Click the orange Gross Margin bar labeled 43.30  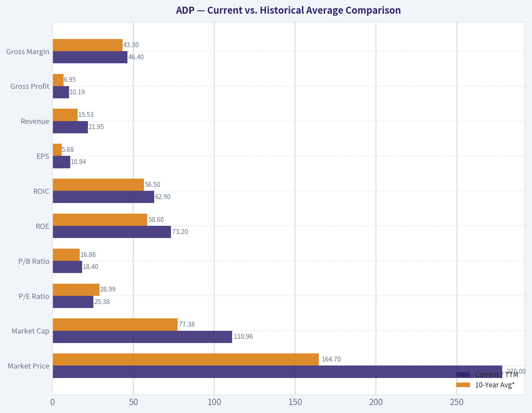(88, 45)
